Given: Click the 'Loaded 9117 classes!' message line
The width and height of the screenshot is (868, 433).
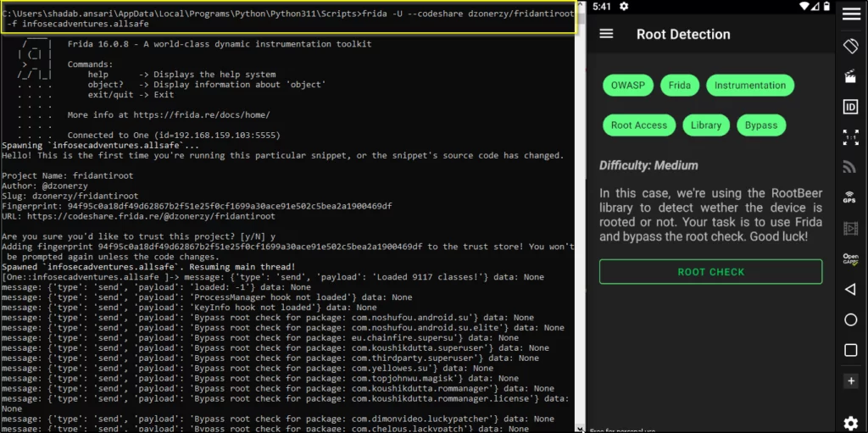Looking at the screenshot, I should (273, 277).
